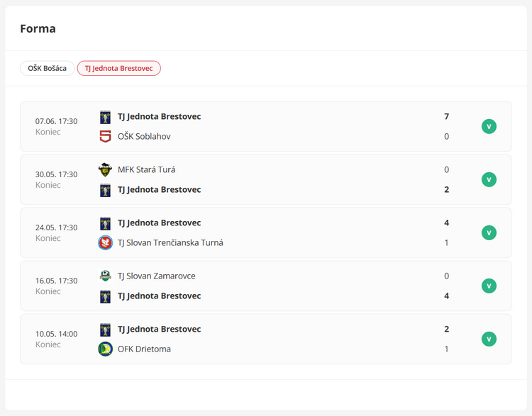Click Koniec status under 24.05.
Viewport: 532px width, 416px height.
point(48,238)
